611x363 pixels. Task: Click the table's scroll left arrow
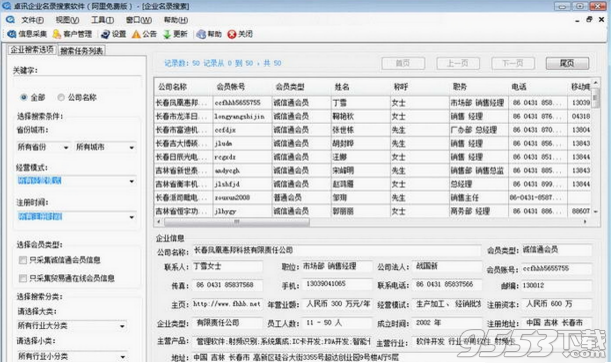point(158,222)
